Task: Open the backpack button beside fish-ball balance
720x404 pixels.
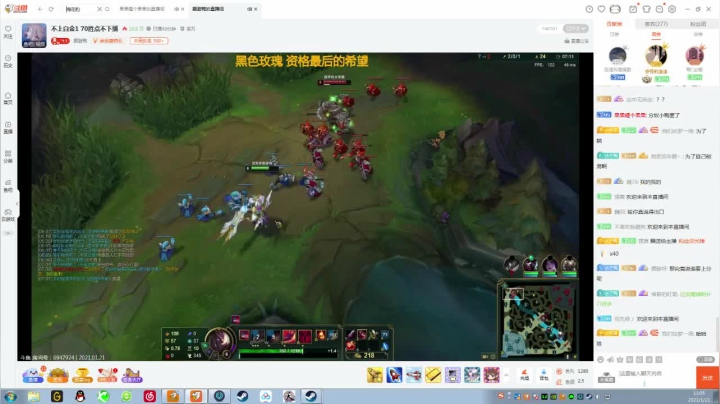Action: point(544,375)
